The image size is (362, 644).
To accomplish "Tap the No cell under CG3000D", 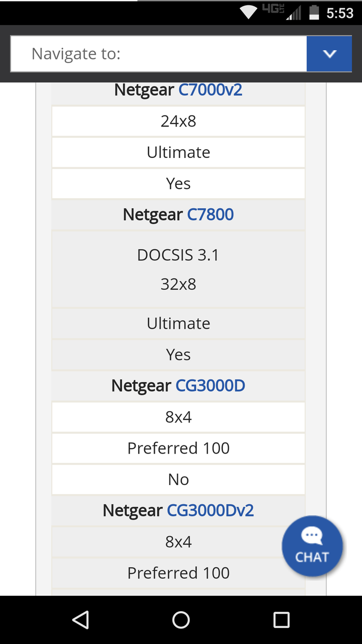I will 178,479.
